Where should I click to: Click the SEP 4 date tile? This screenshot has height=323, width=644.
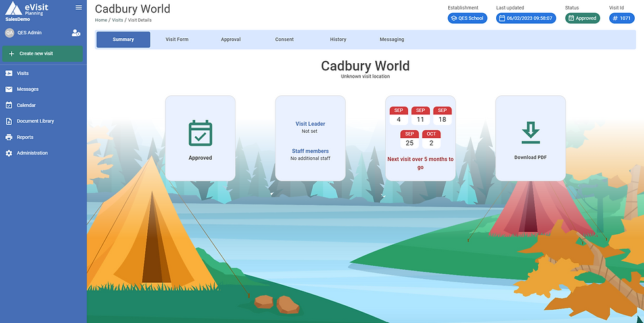click(x=399, y=116)
